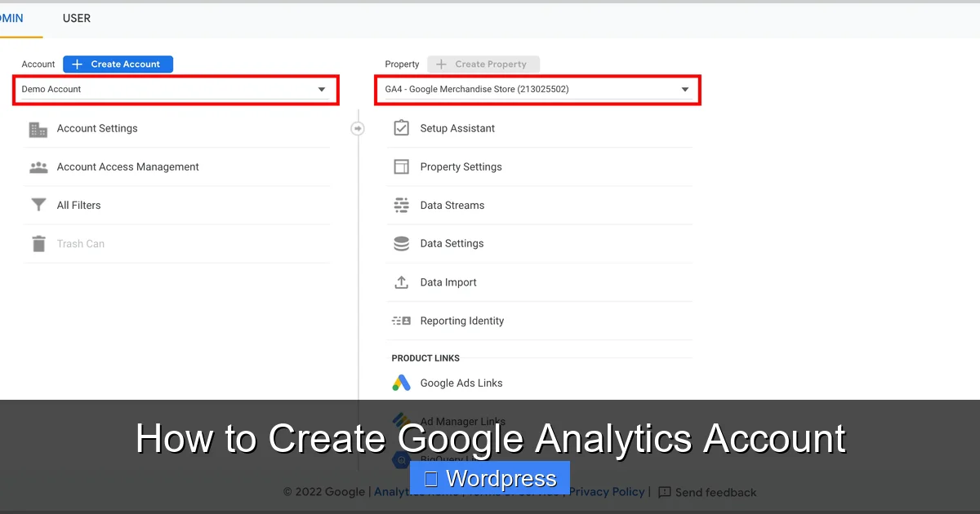
Task: Launch the Setup Assistant
Action: pos(457,128)
